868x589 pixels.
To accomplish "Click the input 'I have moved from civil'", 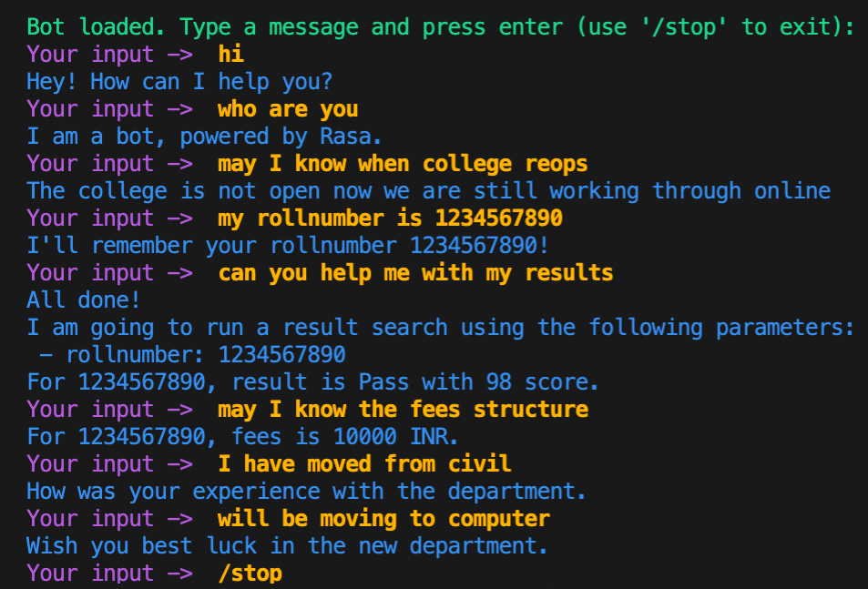I will pyautogui.click(x=364, y=464).
